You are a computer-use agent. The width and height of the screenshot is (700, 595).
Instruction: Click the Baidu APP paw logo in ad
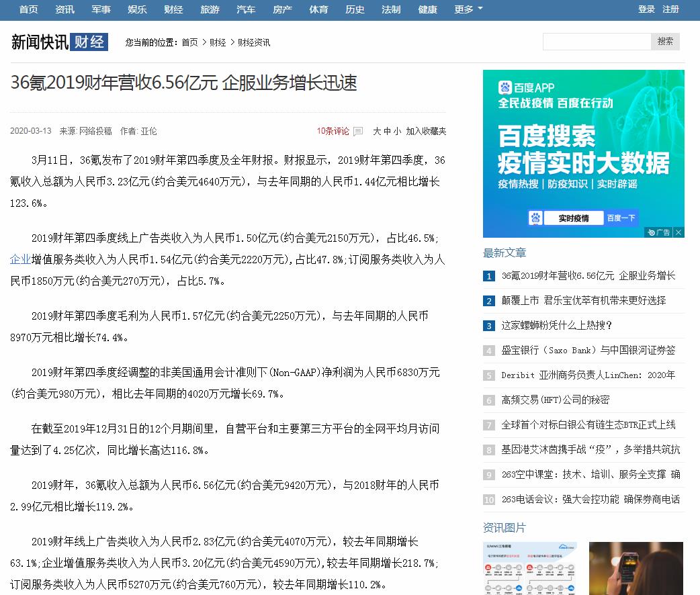tap(505, 87)
